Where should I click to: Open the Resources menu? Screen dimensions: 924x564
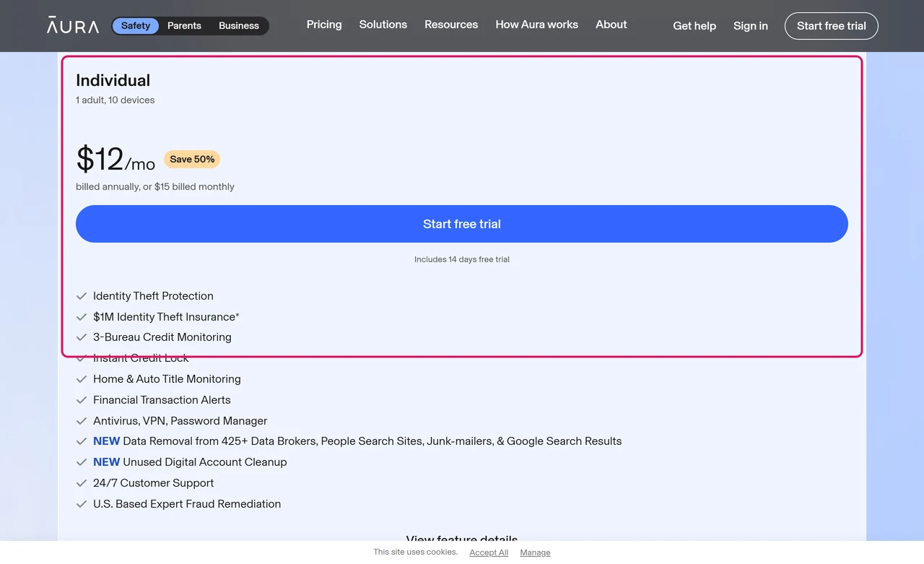pyautogui.click(x=451, y=25)
